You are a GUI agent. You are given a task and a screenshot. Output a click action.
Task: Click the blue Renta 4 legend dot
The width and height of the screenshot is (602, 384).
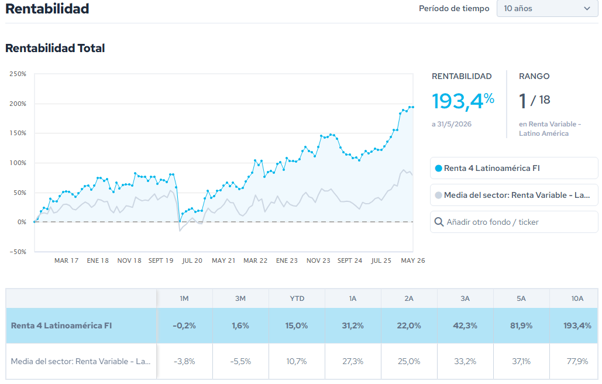[x=438, y=168]
